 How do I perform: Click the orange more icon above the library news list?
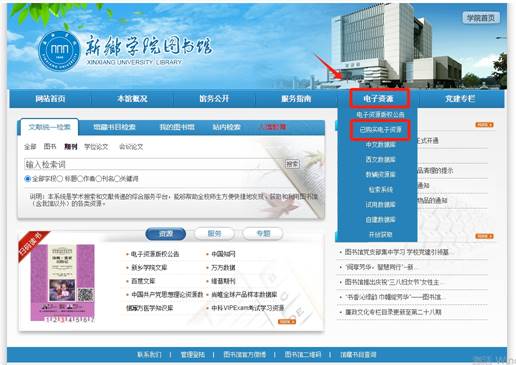pyautogui.click(x=484, y=236)
